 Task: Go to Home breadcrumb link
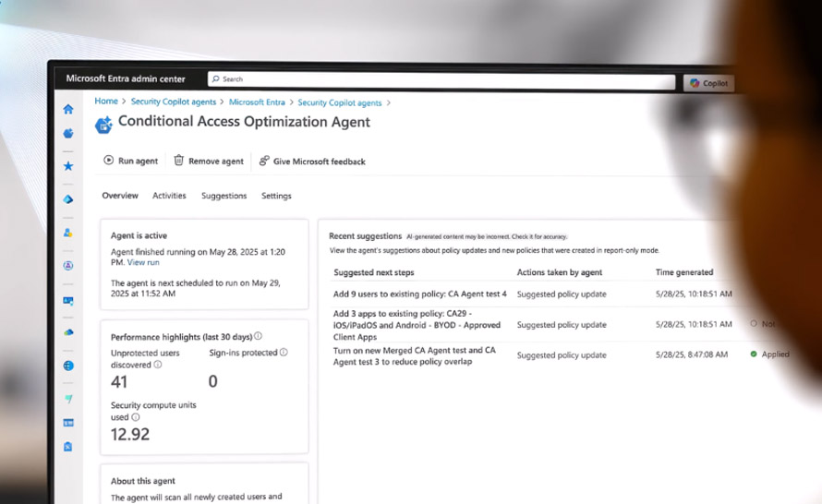click(106, 102)
